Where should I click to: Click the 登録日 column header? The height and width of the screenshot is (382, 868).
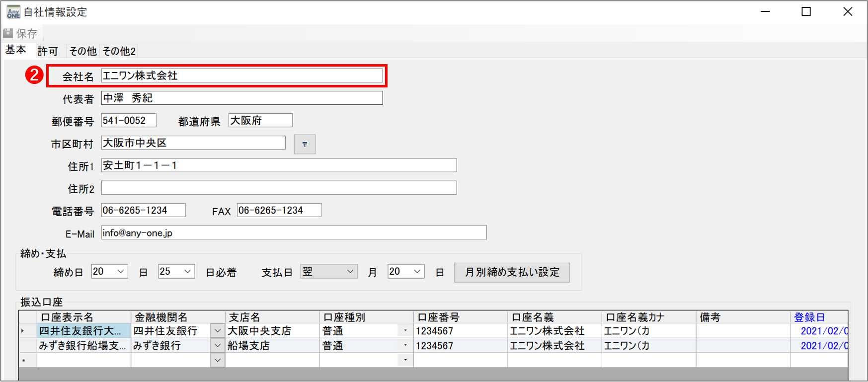[x=810, y=317]
